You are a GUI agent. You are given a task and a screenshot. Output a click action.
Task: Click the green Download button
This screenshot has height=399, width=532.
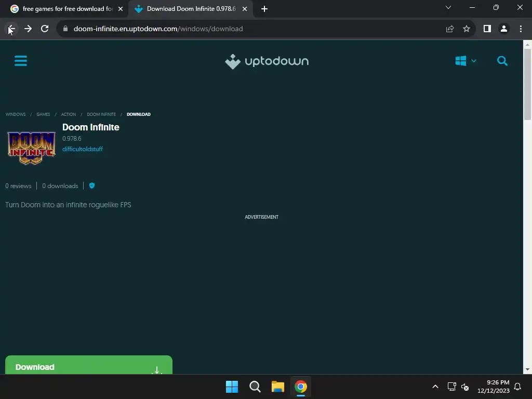point(88,365)
